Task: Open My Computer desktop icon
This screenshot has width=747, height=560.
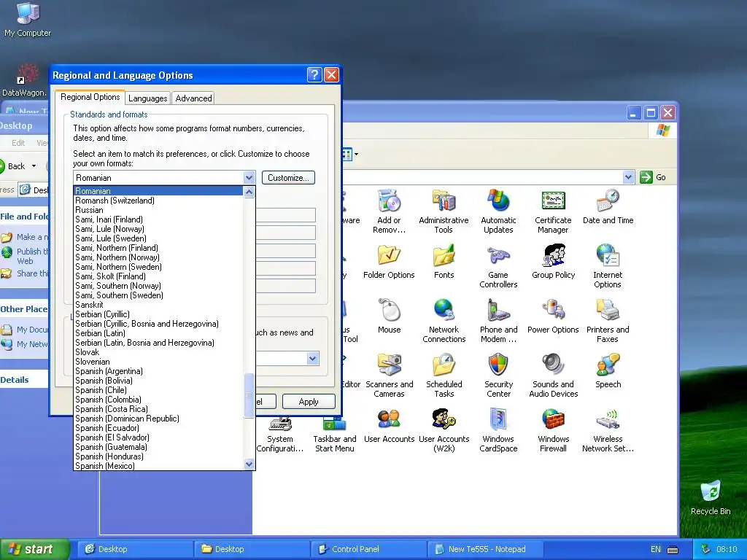Action: point(28,20)
